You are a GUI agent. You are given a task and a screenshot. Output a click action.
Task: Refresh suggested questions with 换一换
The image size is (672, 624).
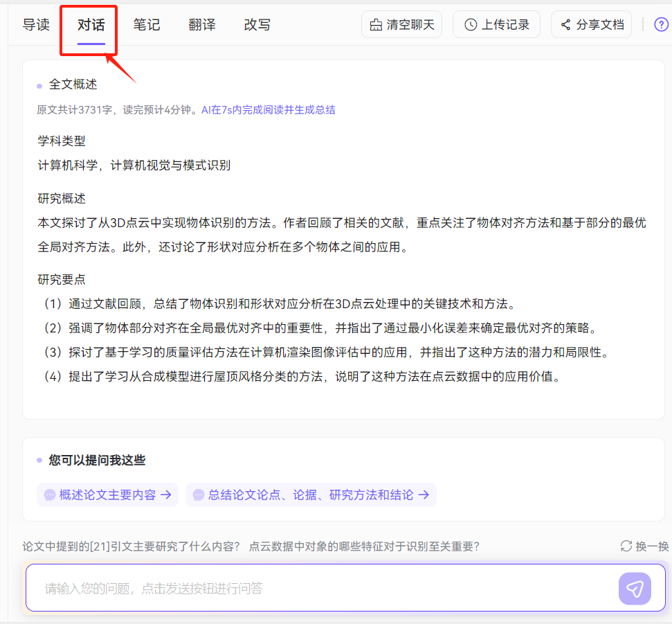pos(644,546)
